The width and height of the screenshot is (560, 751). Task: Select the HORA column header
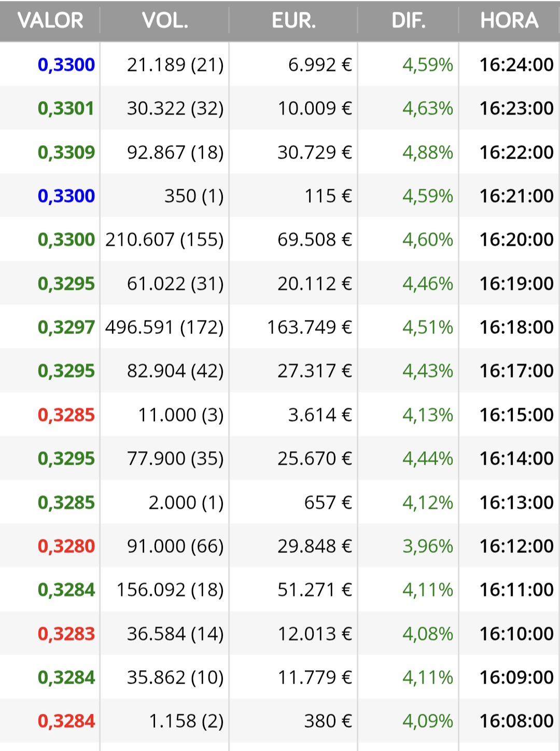509,21
